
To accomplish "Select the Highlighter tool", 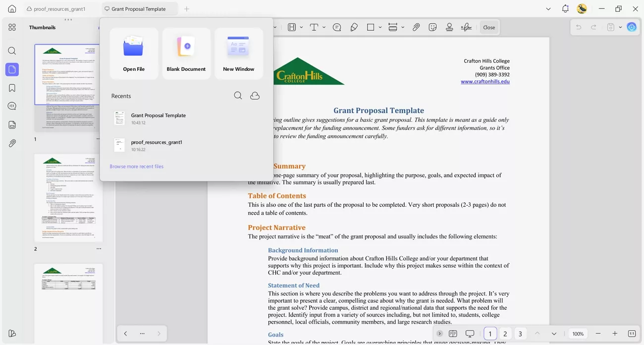I will 354,27.
